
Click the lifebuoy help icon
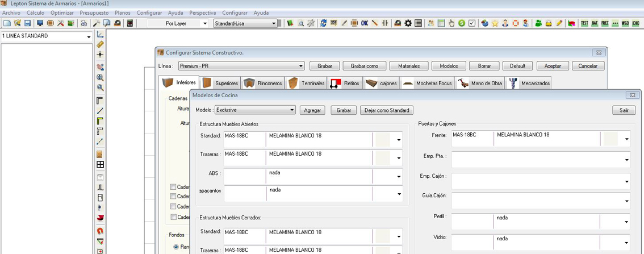[516, 23]
